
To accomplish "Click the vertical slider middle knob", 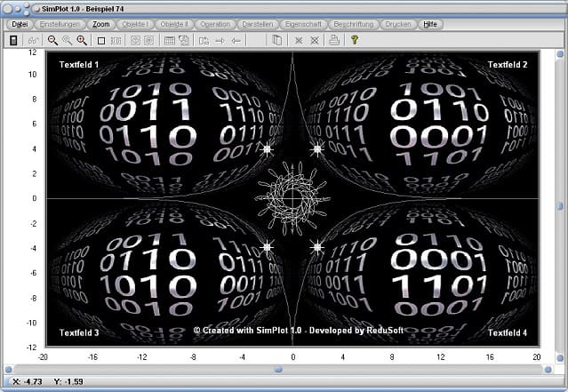I will 560,206.
